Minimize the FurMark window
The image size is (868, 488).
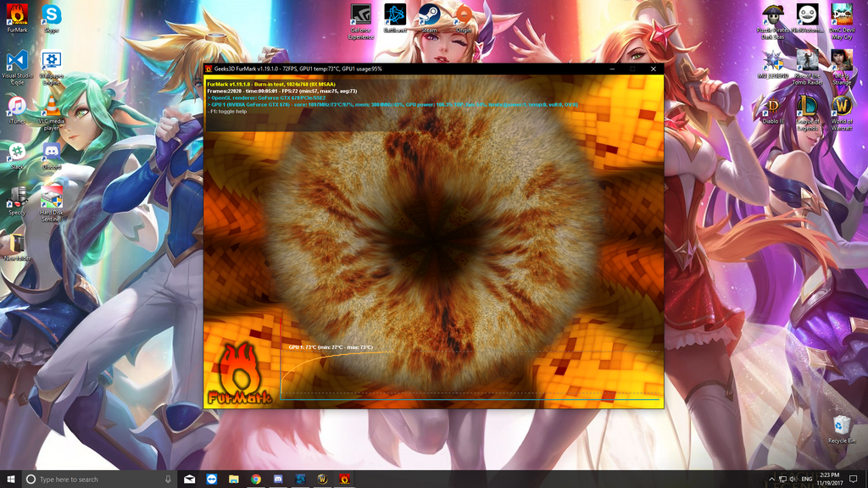coord(612,69)
